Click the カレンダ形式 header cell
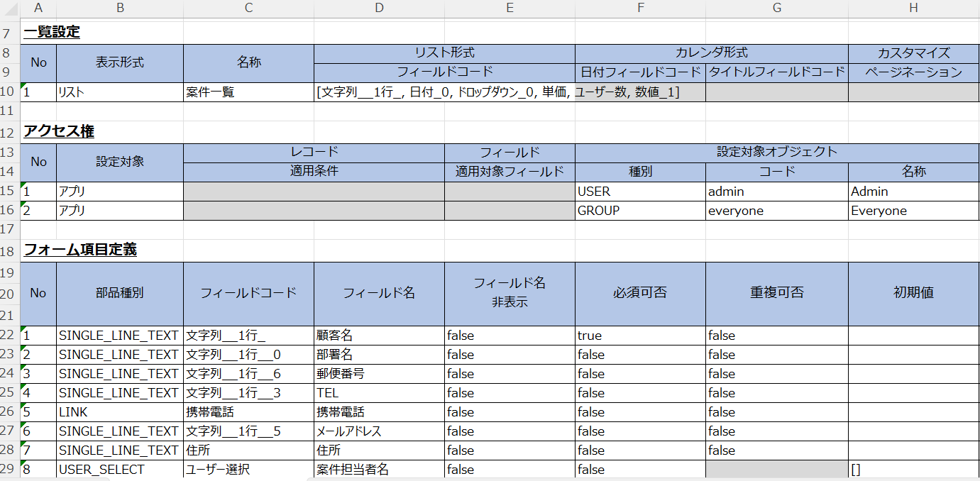This screenshot has height=481, width=980. 711,52
